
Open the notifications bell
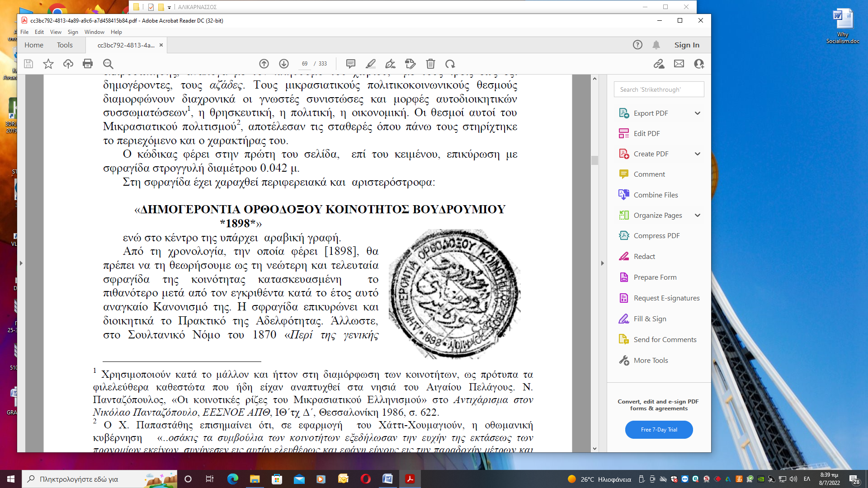(656, 45)
